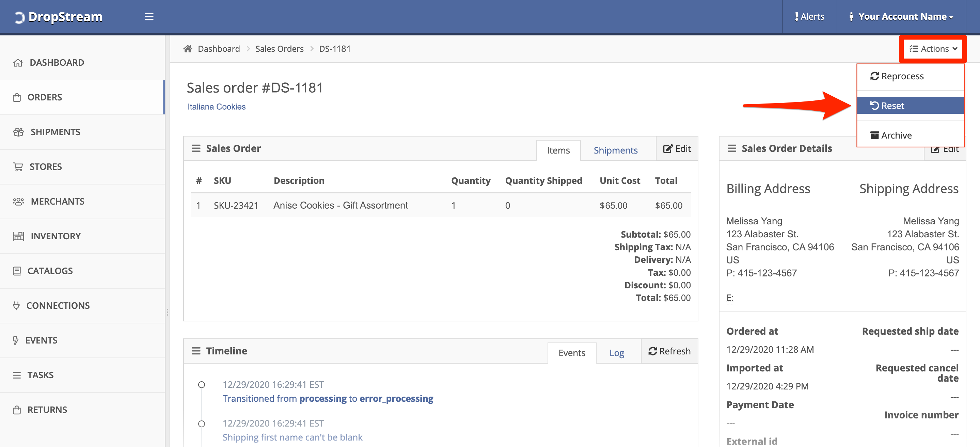980x447 pixels.
Task: Click first timeline marker circle
Action: click(x=202, y=385)
